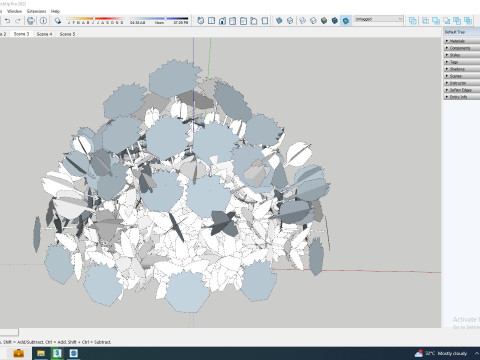Open the Untagged tag dropdown
480x360 pixels.
(379, 19)
